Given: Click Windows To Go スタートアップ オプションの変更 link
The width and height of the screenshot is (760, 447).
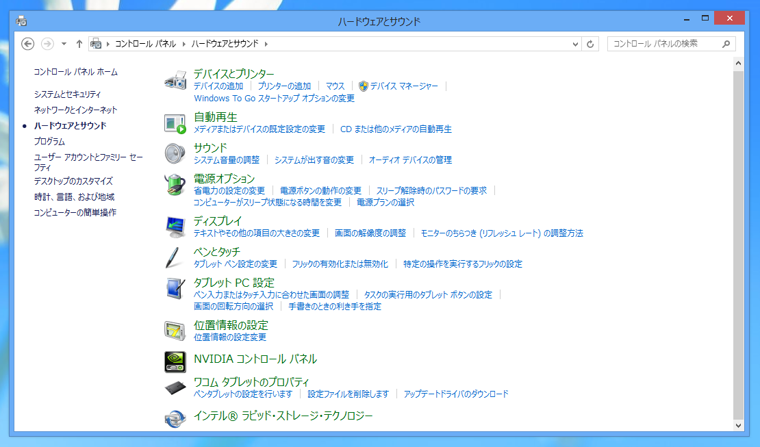Looking at the screenshot, I should click(x=274, y=98).
